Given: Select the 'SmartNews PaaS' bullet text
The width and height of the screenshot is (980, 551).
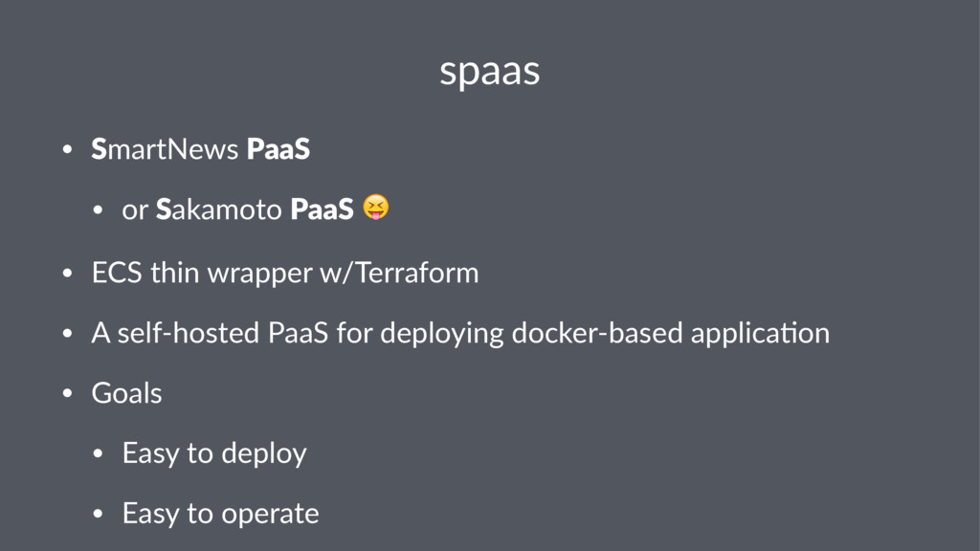Looking at the screenshot, I should (x=201, y=148).
